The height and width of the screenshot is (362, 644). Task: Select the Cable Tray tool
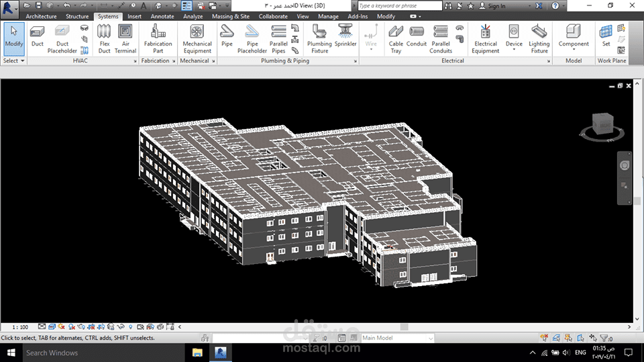pos(396,39)
